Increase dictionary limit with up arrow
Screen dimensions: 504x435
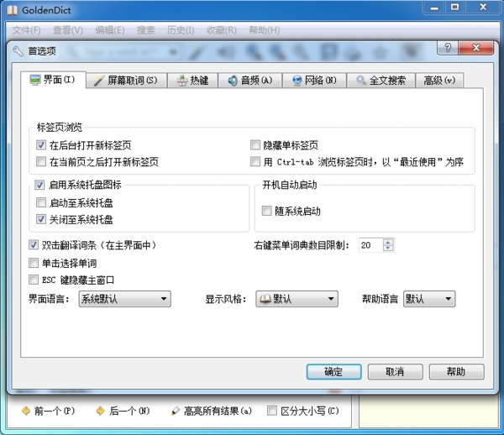(x=388, y=242)
